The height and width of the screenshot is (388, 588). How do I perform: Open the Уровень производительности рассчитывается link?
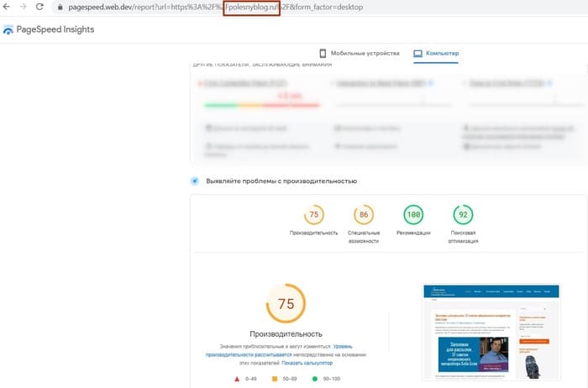click(279, 350)
